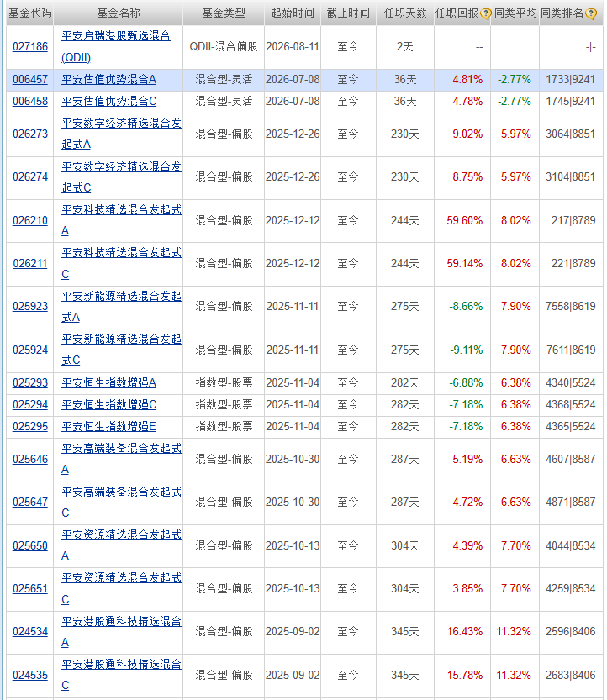Click the 同类平均 column header
Screen dimensions: 607x700
click(x=515, y=13)
